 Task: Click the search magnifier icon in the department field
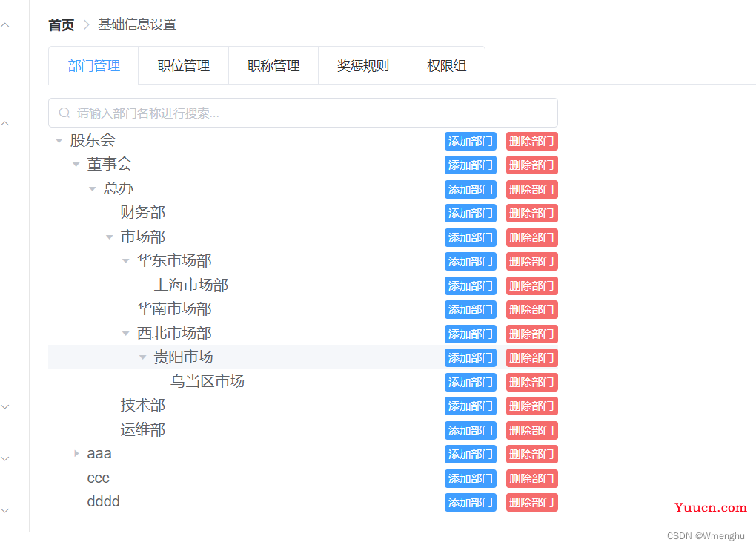(64, 113)
